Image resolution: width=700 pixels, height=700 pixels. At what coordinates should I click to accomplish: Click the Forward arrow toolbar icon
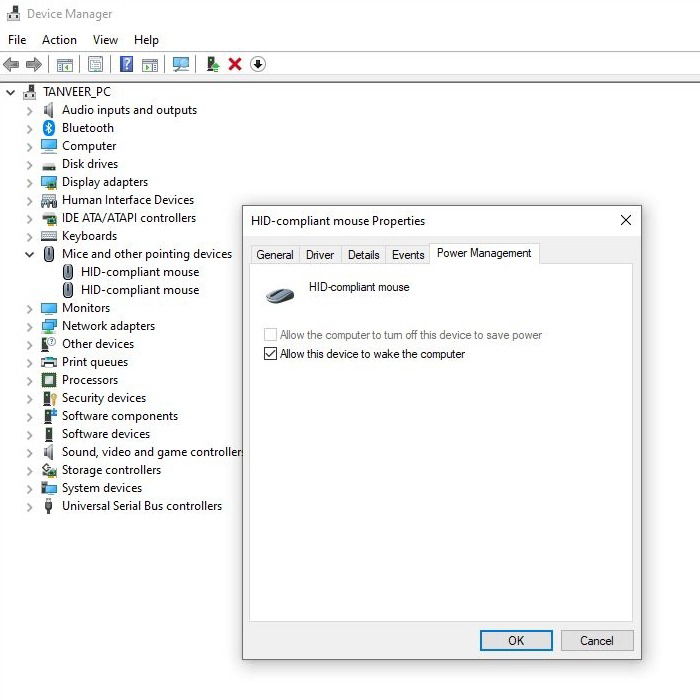34,64
